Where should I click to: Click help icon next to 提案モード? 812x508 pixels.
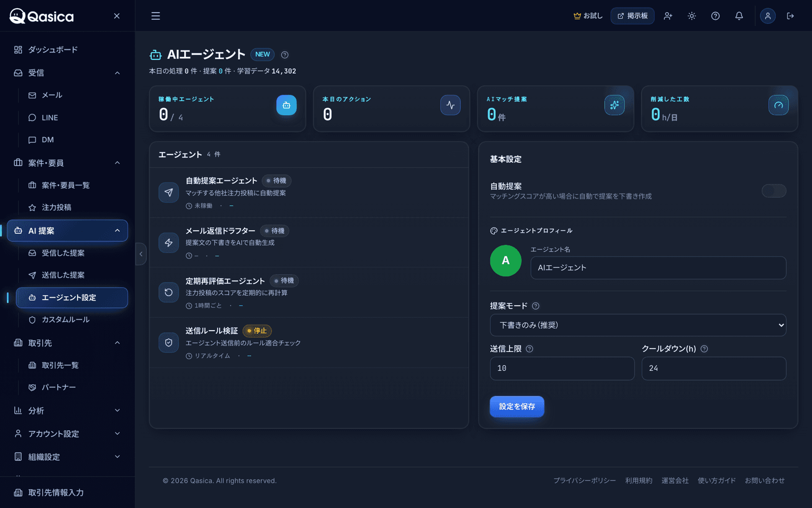[x=535, y=306]
